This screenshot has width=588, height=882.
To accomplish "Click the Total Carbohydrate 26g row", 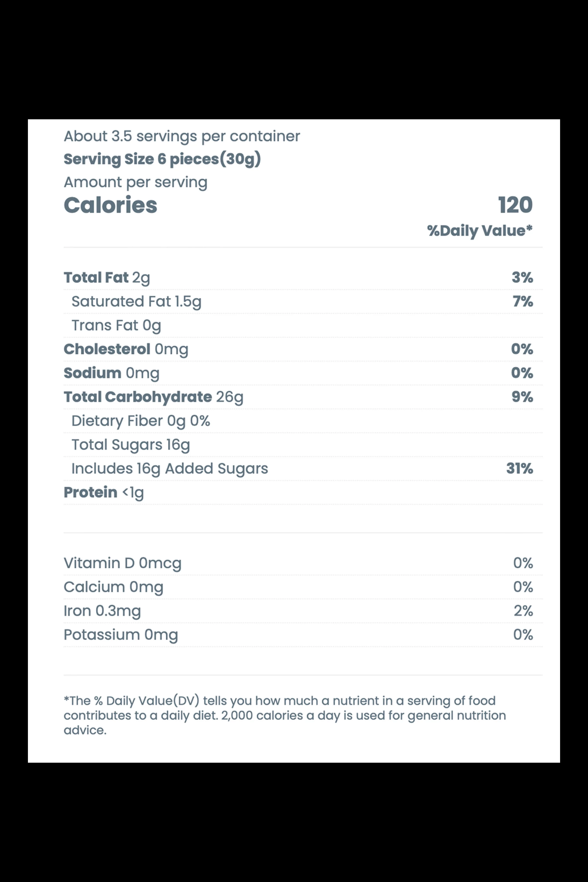I will (x=303, y=397).
